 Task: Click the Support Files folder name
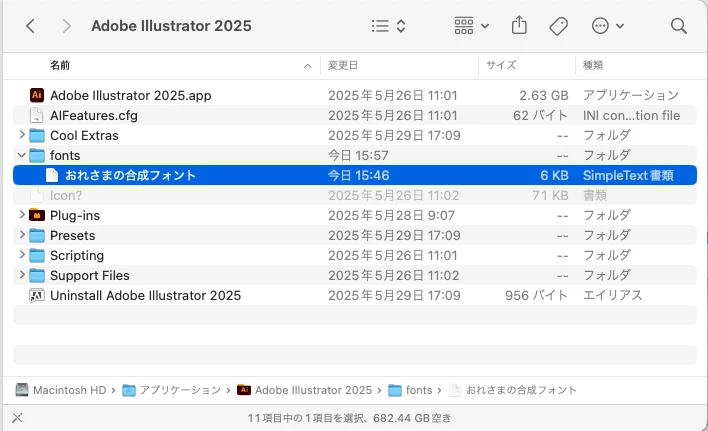click(x=90, y=275)
